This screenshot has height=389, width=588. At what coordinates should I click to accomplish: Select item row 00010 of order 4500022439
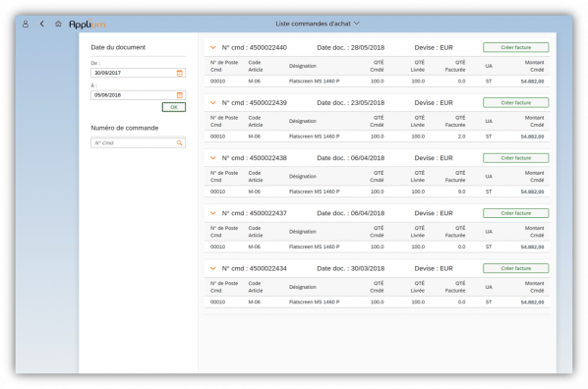[x=377, y=137]
